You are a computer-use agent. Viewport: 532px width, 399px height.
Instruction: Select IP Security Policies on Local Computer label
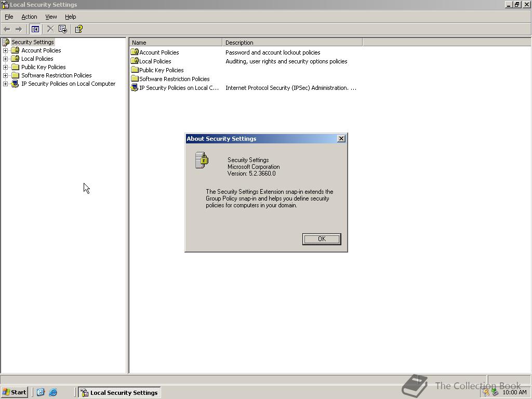tap(68, 84)
